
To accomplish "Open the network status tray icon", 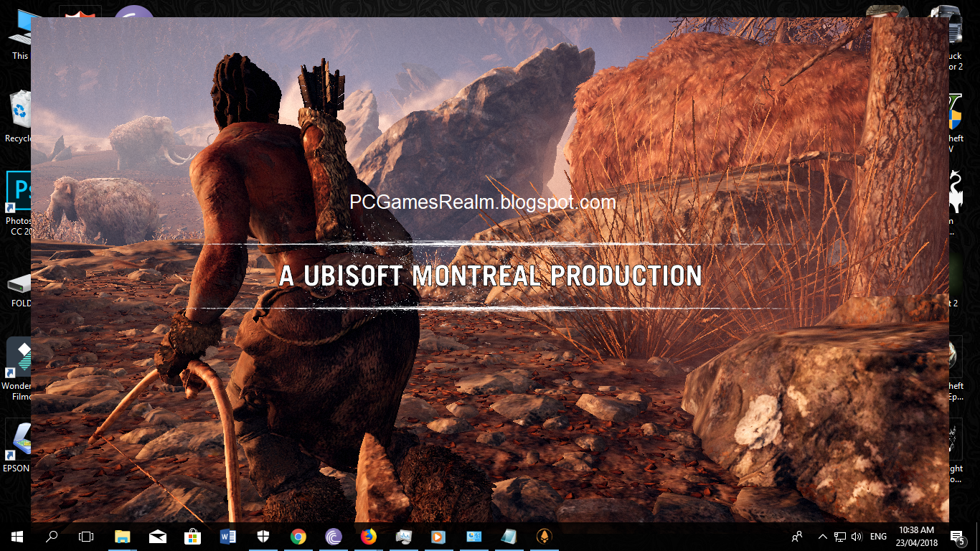I will 839,536.
